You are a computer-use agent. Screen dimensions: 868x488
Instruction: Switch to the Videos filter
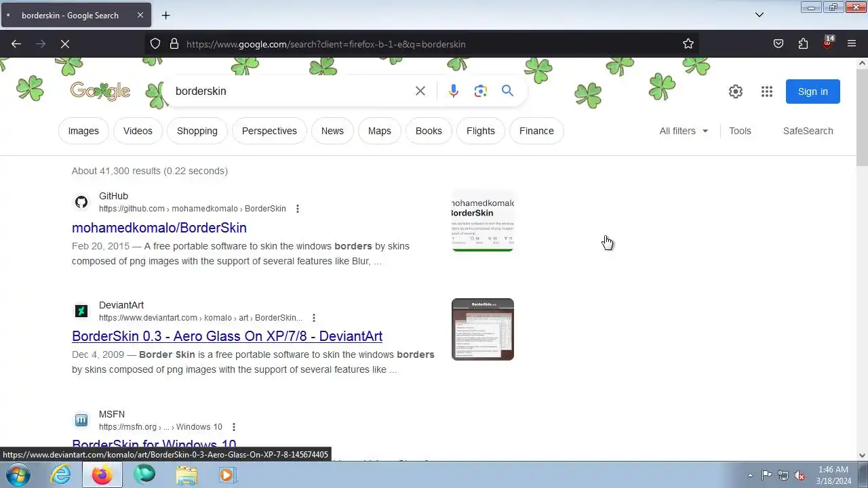[x=138, y=131]
